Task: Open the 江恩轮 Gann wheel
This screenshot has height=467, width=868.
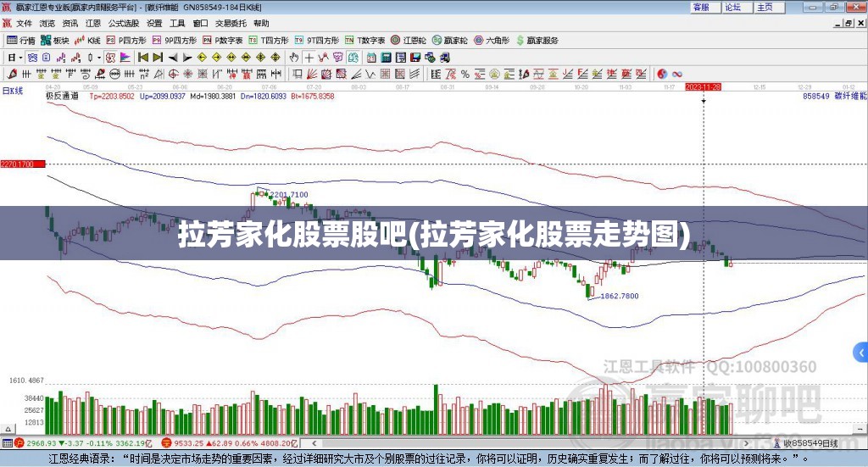Action: 409,41
